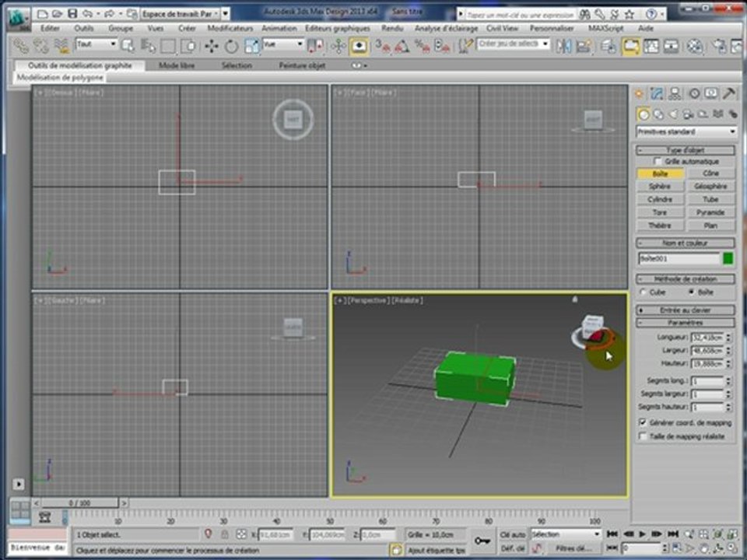Toggle the Clé auto button

click(x=513, y=535)
